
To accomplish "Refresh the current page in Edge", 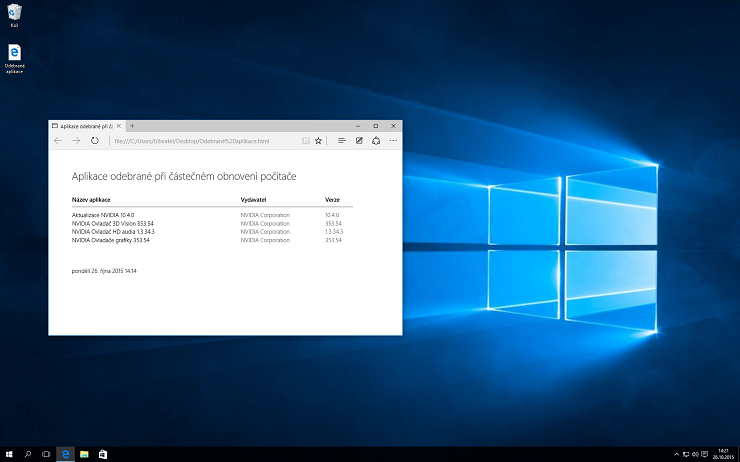I will click(95, 141).
